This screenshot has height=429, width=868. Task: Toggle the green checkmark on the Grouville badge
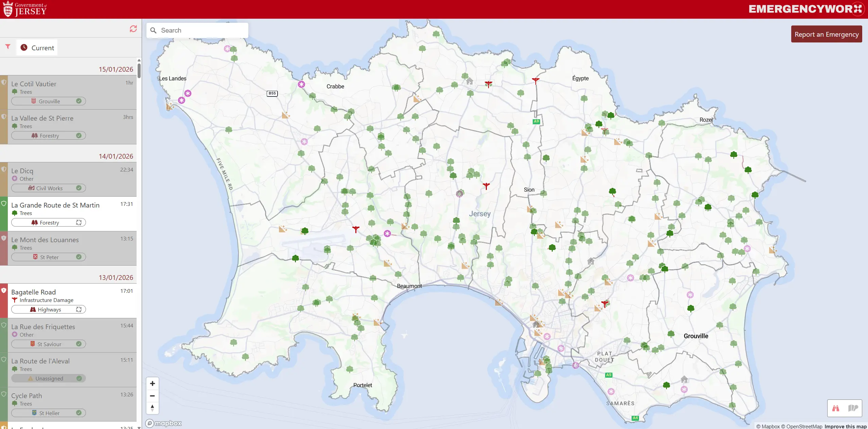coord(79,101)
